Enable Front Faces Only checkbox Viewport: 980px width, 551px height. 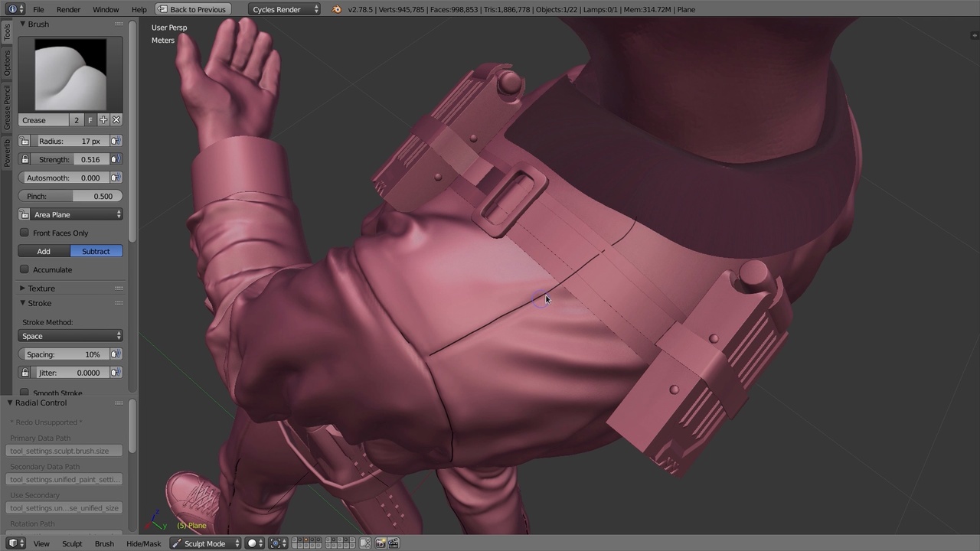click(x=24, y=233)
